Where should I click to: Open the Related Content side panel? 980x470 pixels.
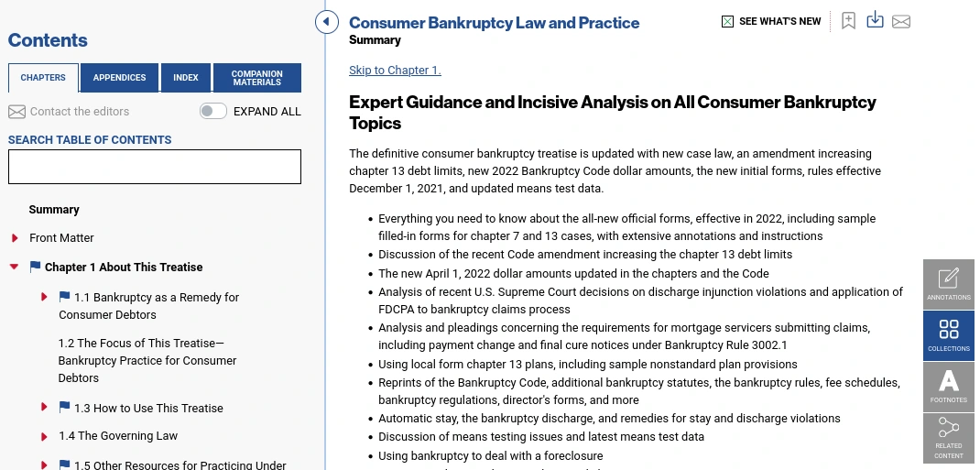pos(949,438)
